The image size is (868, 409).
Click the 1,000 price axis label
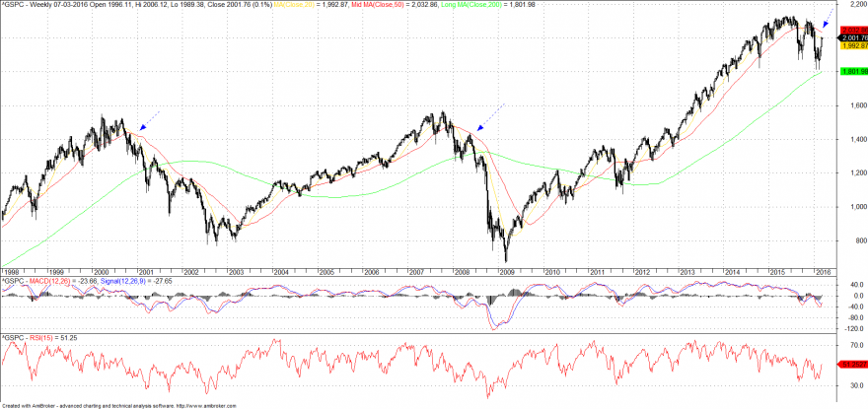pyautogui.click(x=857, y=207)
